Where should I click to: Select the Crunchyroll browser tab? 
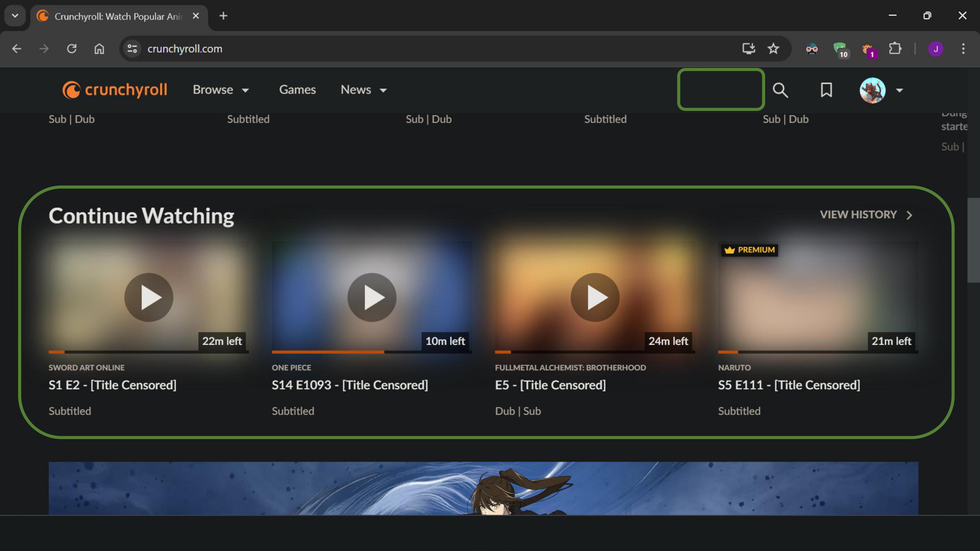point(119,16)
